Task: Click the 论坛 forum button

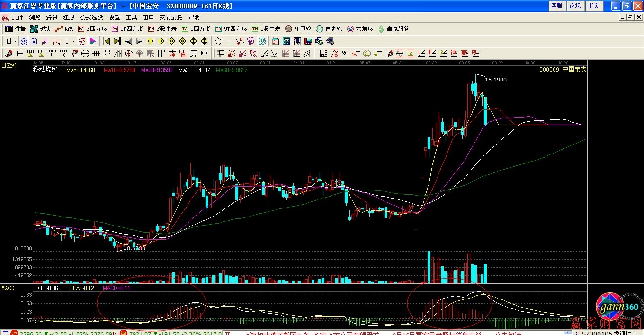Action: click(575, 6)
